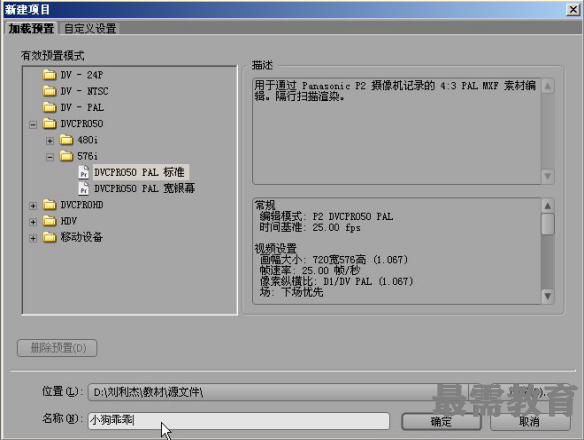Select DVCPRO50 PAL 标准 preset
The height and width of the screenshot is (440, 584).
(x=140, y=172)
